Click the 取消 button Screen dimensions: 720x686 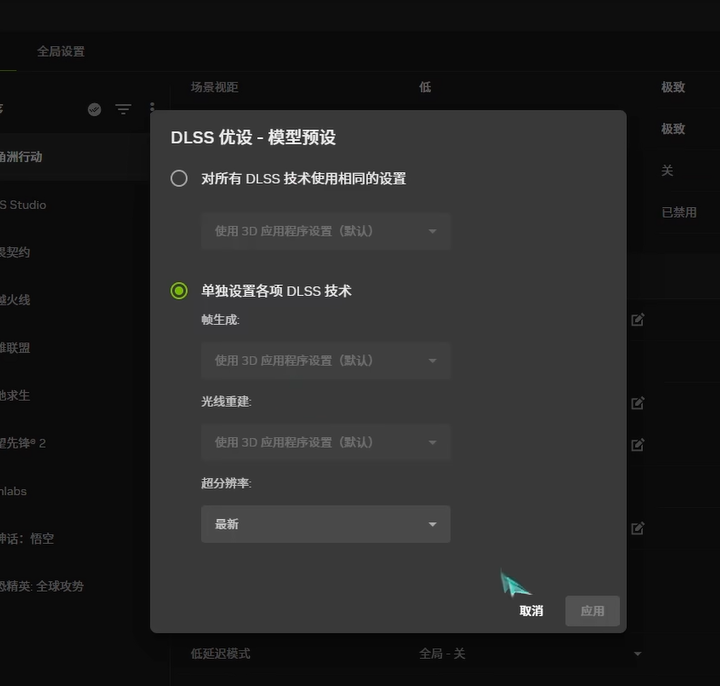coord(531,611)
